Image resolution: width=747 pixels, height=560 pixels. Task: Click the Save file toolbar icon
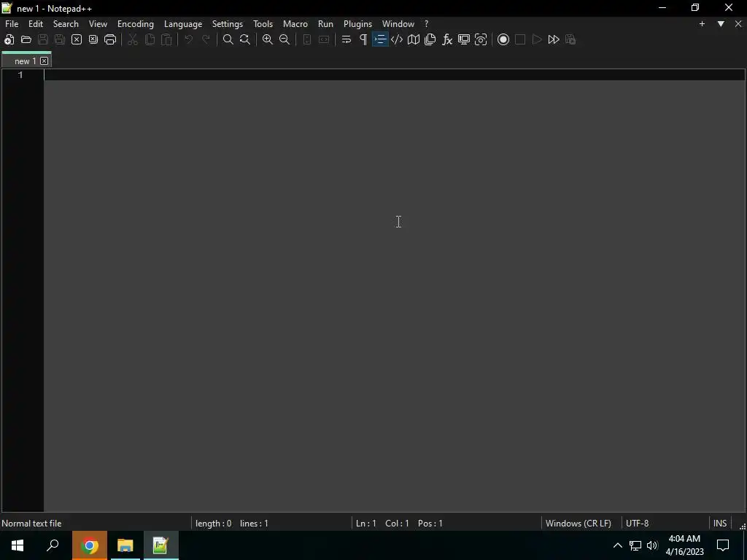click(x=43, y=39)
